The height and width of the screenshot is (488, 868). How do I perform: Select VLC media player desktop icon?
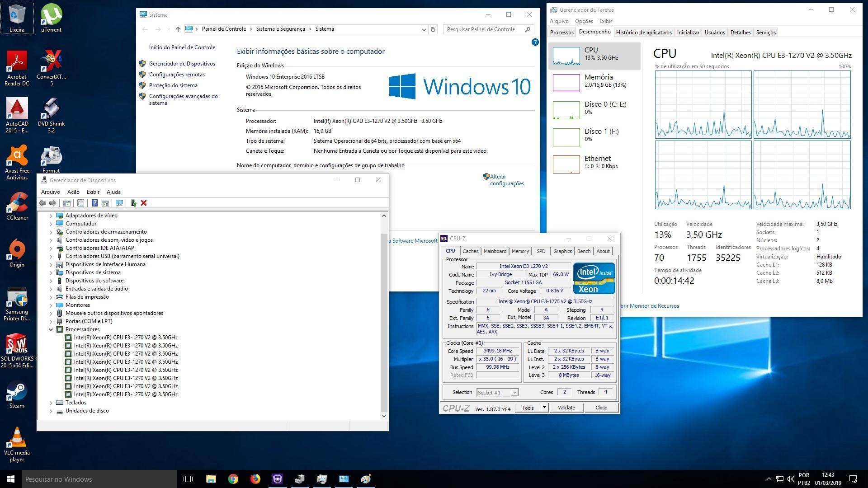click(17, 445)
